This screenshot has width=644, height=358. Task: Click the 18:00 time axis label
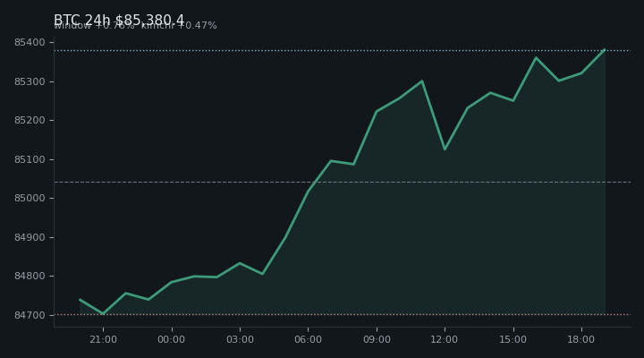click(x=581, y=339)
